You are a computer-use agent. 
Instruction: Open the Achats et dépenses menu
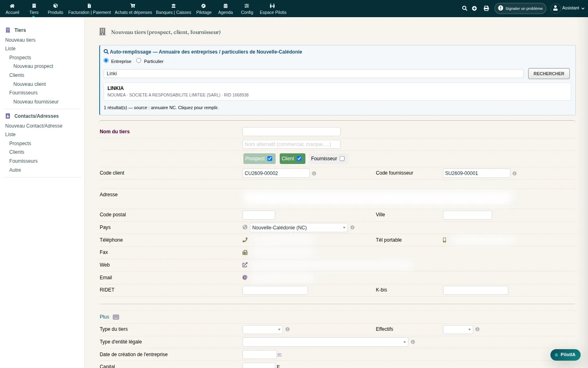click(133, 9)
